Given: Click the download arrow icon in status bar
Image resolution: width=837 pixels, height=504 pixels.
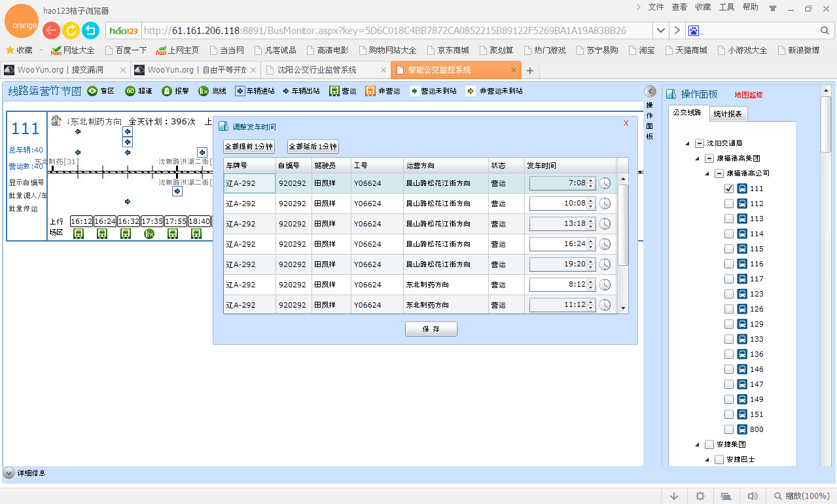Looking at the screenshot, I should click(674, 496).
